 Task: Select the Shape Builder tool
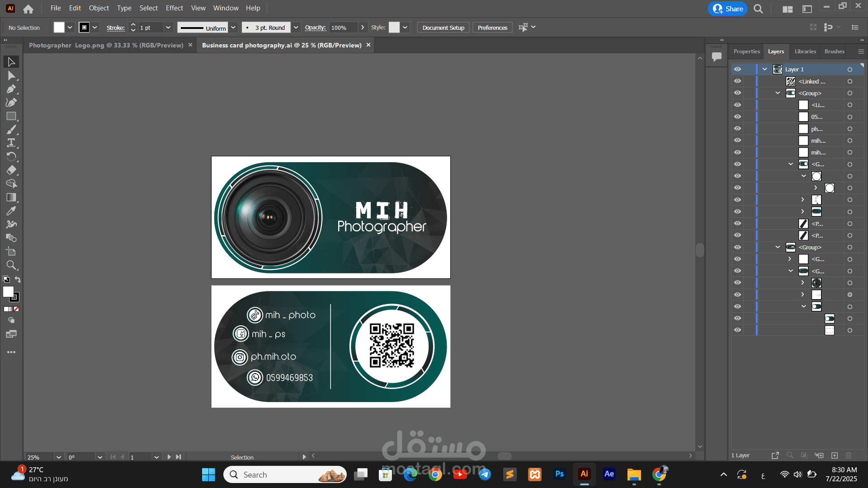coord(11,184)
